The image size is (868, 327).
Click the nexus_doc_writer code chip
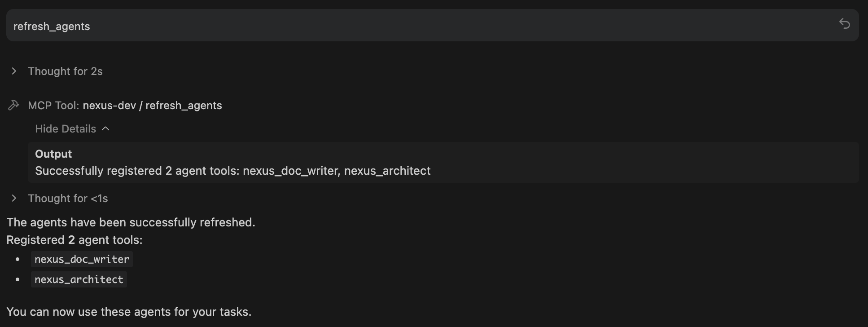[x=82, y=259]
